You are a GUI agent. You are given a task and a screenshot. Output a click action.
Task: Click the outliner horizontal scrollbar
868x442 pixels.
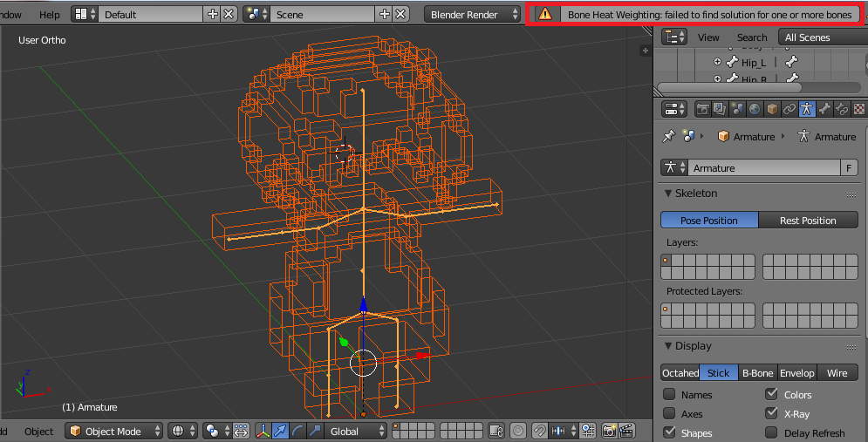click(729, 87)
